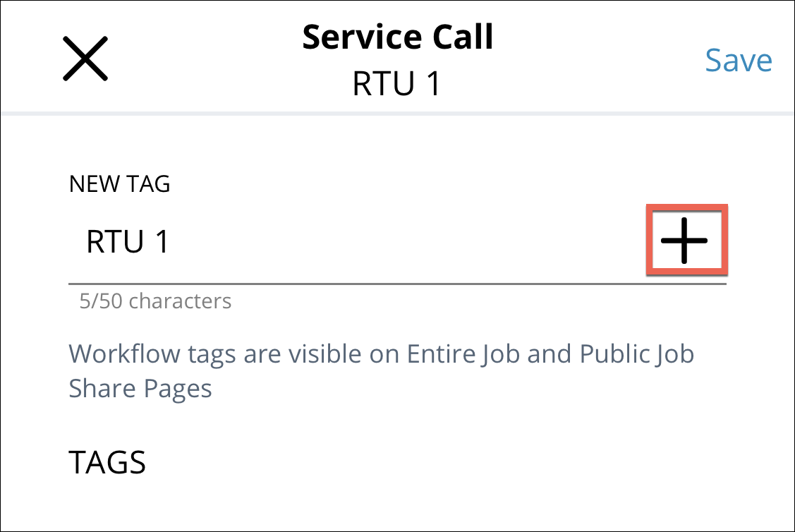This screenshot has width=795, height=532.
Task: Click the NEW TAG field label
Action: (119, 184)
